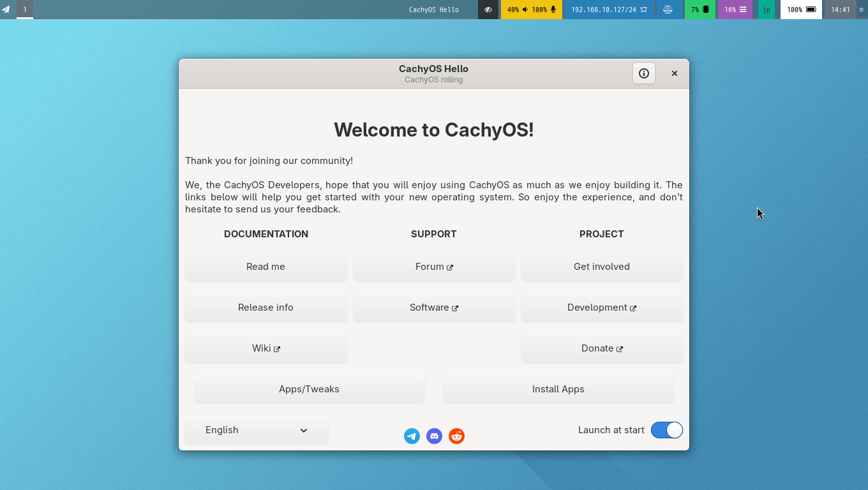This screenshot has height=490, width=868.
Task: Click the jp keyboard layout indicator
Action: 767,10
